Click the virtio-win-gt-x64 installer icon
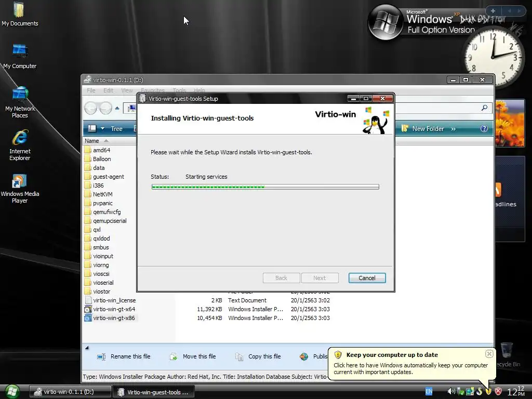This screenshot has width=532, height=399. pos(88,309)
